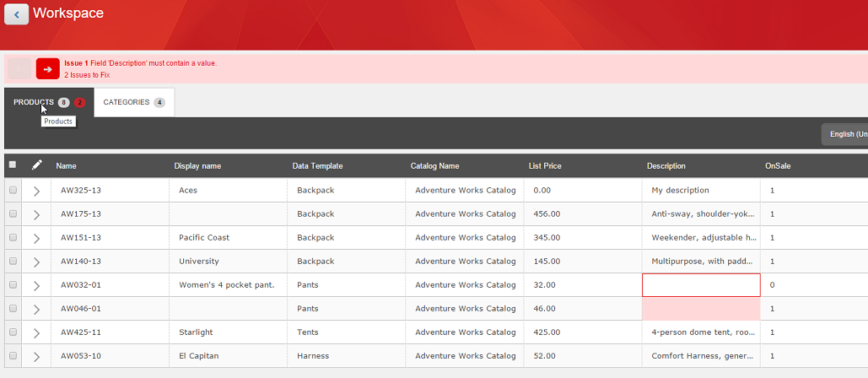The height and width of the screenshot is (378, 868).
Task: Click the red 2 errors badge
Action: tap(79, 103)
